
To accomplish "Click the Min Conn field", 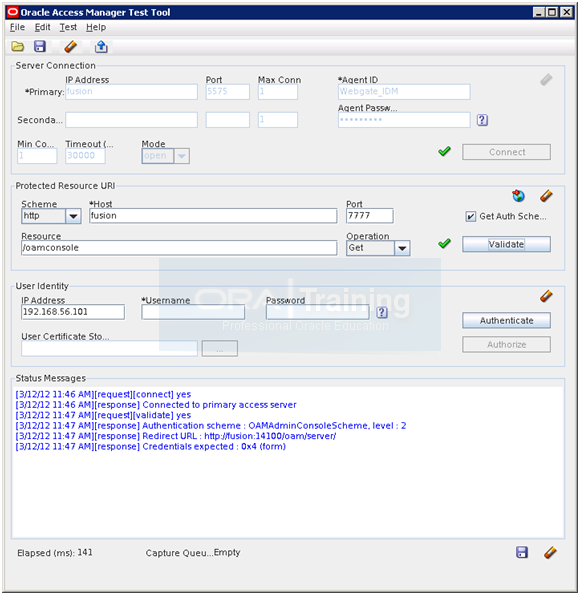I will (x=37, y=156).
